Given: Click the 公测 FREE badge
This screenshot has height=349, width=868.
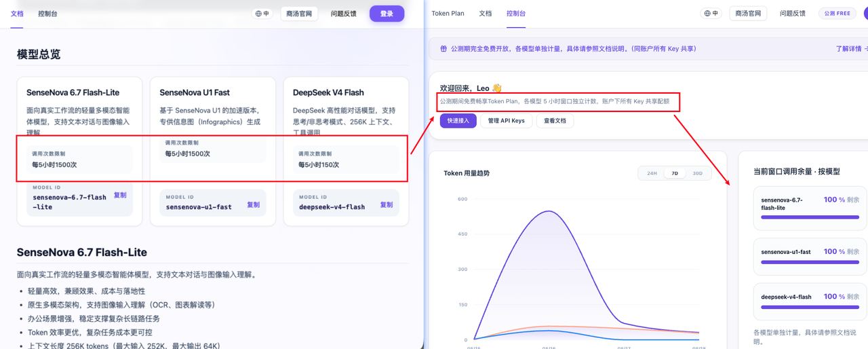Looking at the screenshot, I should (x=837, y=13).
